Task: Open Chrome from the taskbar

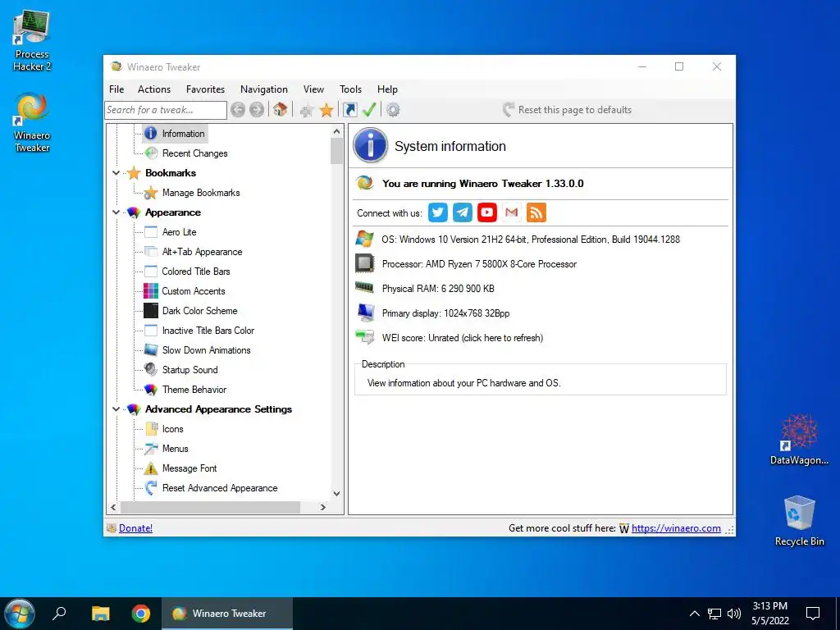Action: point(141,614)
